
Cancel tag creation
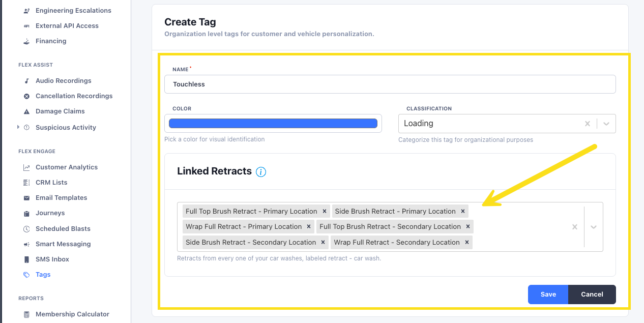(x=592, y=294)
